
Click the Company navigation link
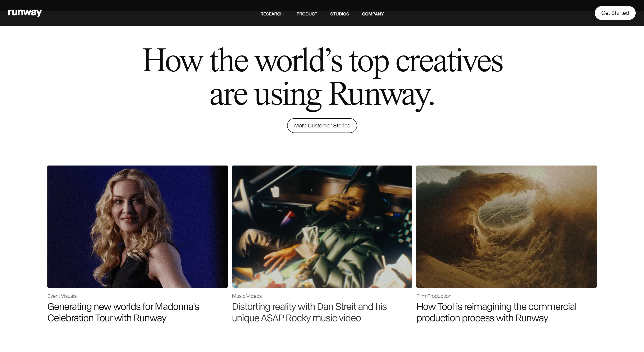372,14
